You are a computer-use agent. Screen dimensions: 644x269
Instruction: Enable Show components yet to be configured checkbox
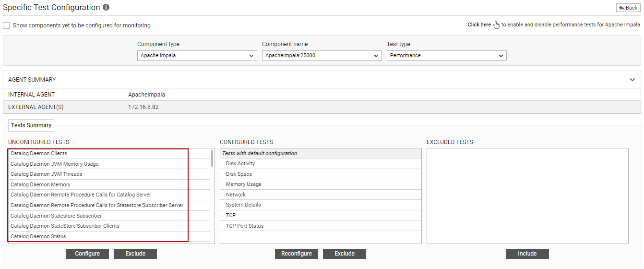6,25
